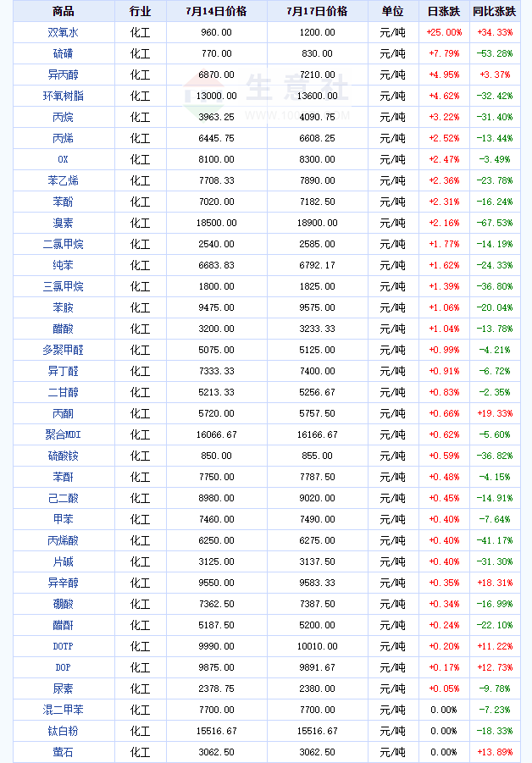
Task: Click the 二氯甲烷 link
Action: click(x=63, y=244)
